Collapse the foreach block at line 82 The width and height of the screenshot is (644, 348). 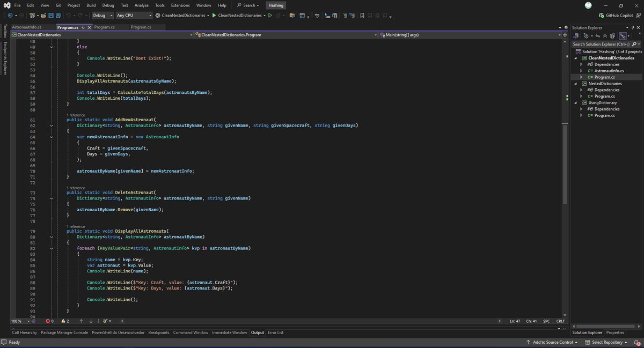[x=52, y=248]
